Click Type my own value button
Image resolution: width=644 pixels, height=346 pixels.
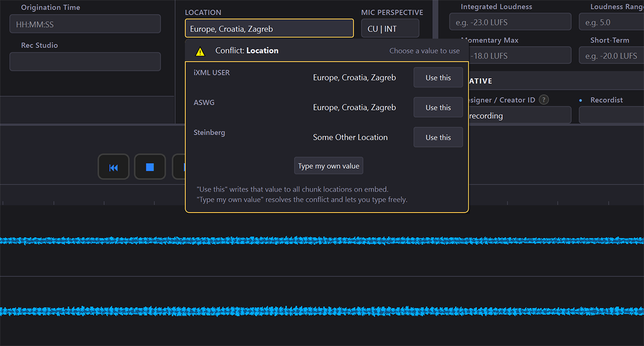(329, 166)
